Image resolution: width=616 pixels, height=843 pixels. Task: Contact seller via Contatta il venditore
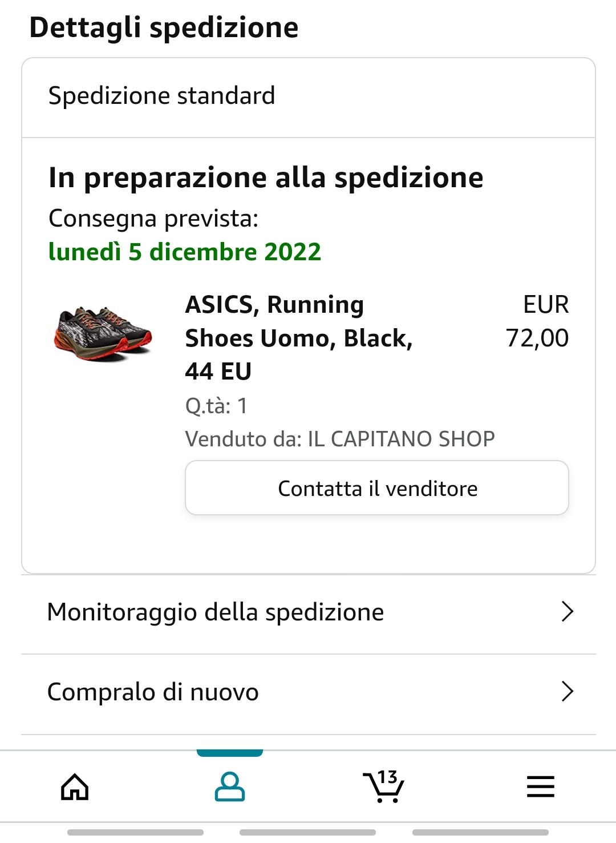377,488
